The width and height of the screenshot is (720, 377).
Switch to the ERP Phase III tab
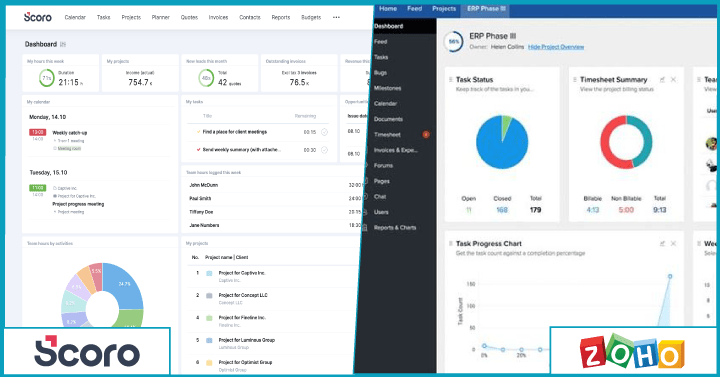click(486, 9)
